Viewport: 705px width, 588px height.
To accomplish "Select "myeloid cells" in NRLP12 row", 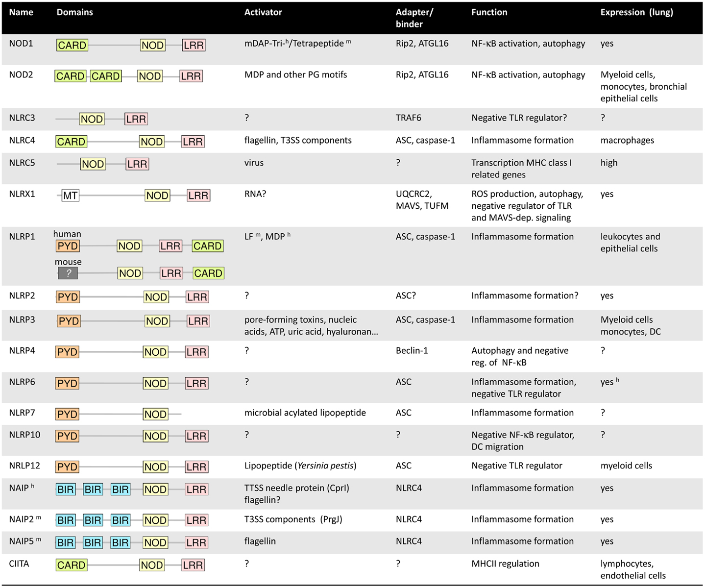I will [626, 465].
